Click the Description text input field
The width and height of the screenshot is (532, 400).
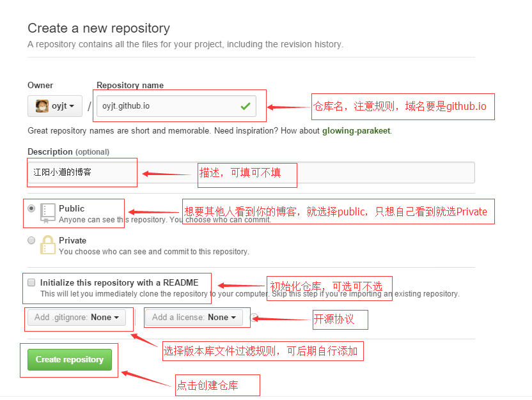pyautogui.click(x=251, y=173)
